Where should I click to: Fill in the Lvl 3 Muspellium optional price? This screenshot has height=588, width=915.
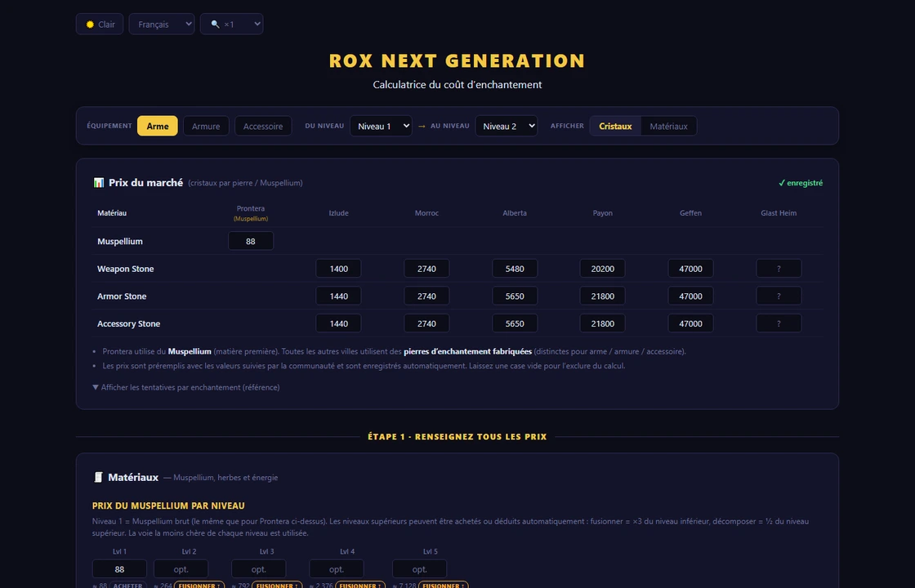[x=258, y=568]
